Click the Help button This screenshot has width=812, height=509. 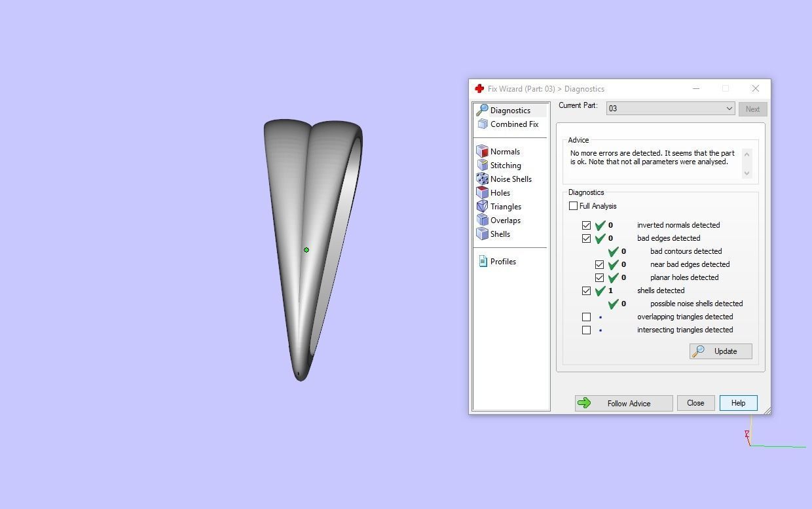[x=738, y=403]
